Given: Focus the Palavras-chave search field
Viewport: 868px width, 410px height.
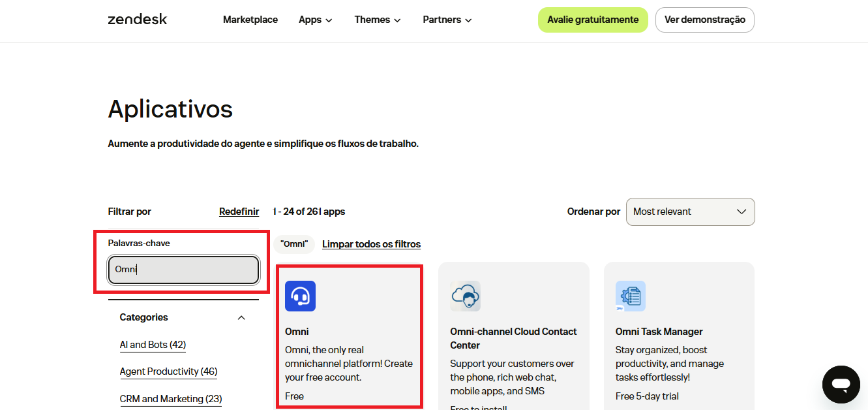Looking at the screenshot, I should tap(183, 270).
